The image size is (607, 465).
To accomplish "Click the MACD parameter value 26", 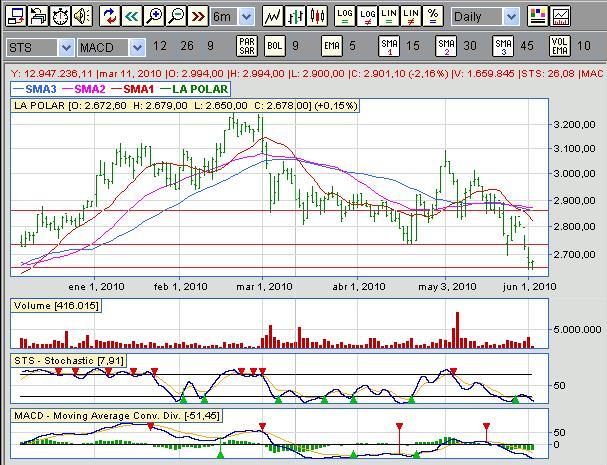I will point(187,46).
